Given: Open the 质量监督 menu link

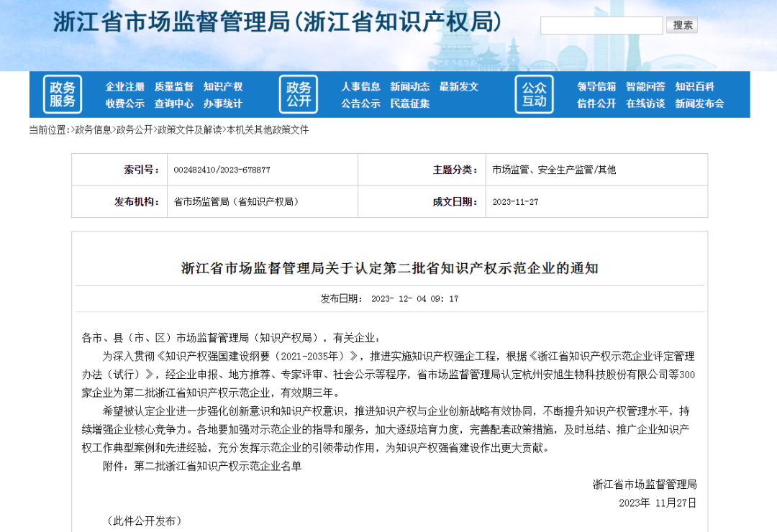Looking at the screenshot, I should point(174,87).
